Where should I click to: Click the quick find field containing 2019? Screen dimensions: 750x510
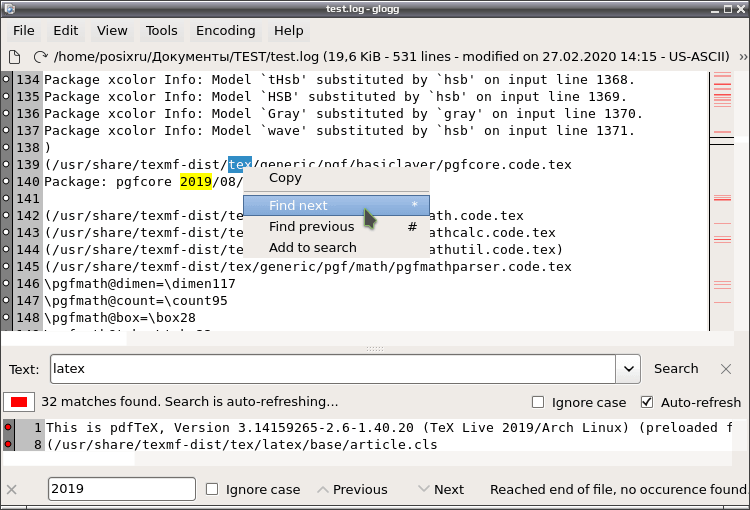click(x=121, y=489)
